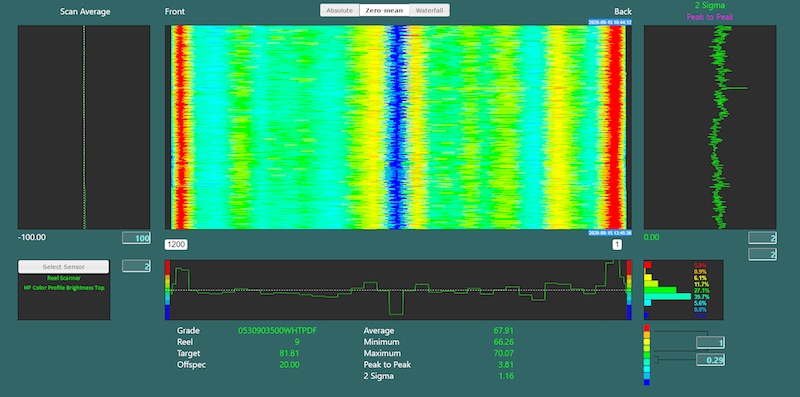Image resolution: width=800 pixels, height=397 pixels.
Task: Click the 6.1% histogram percentage
Action: tap(701, 278)
